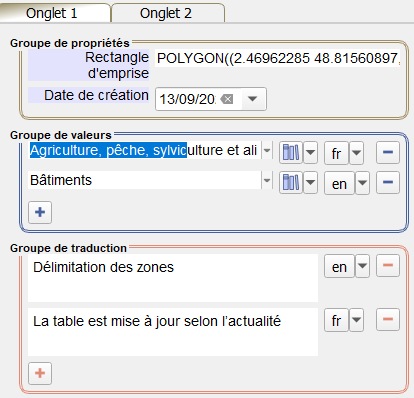Remove the Agriculture value row
The width and height of the screenshot is (414, 398).
388,153
